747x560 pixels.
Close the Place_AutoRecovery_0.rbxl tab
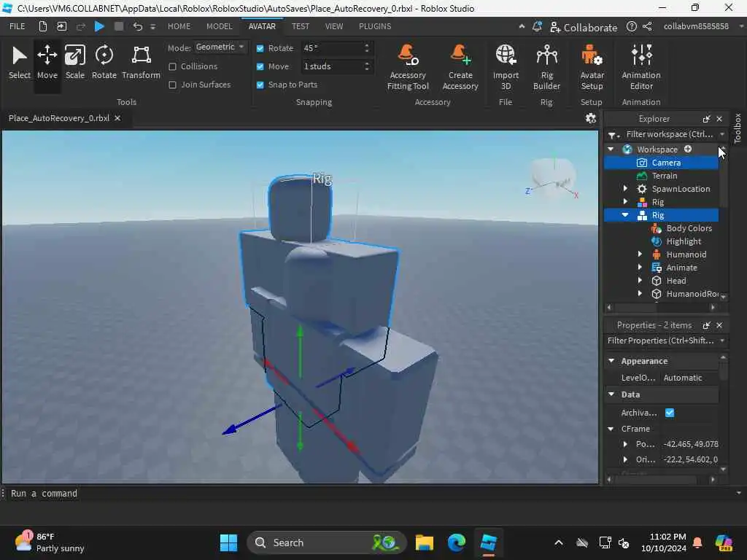(x=117, y=118)
